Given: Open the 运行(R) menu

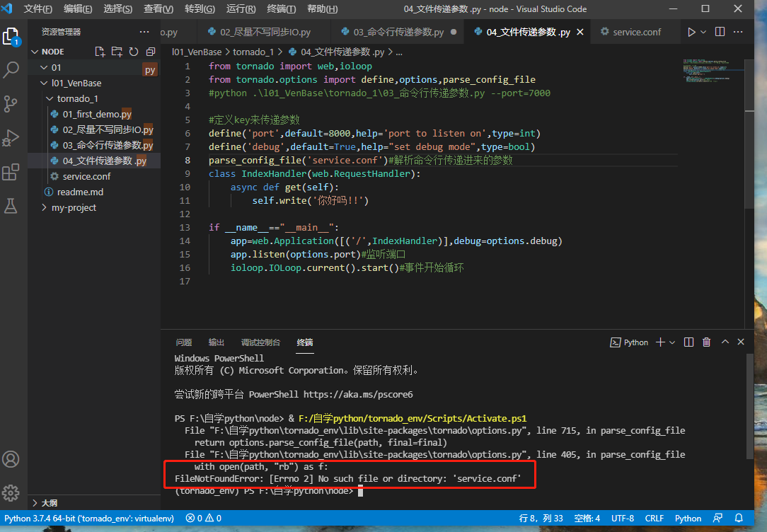Looking at the screenshot, I should (x=241, y=8).
